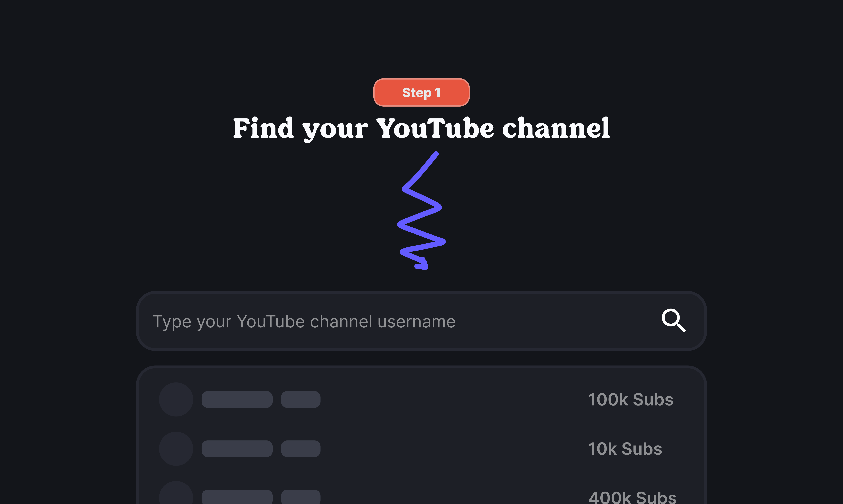
Task: Click the short tag placeholder in 10k row
Action: (x=301, y=449)
